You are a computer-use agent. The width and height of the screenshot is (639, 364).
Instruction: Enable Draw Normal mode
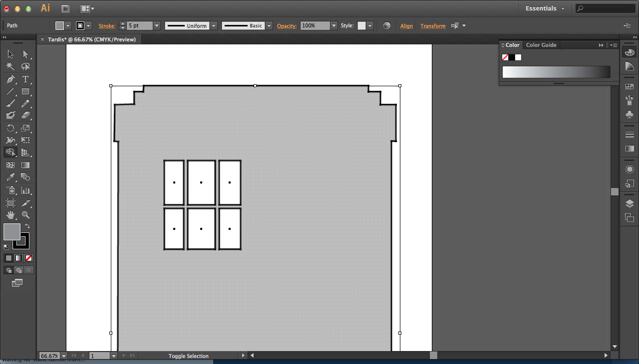click(8, 270)
